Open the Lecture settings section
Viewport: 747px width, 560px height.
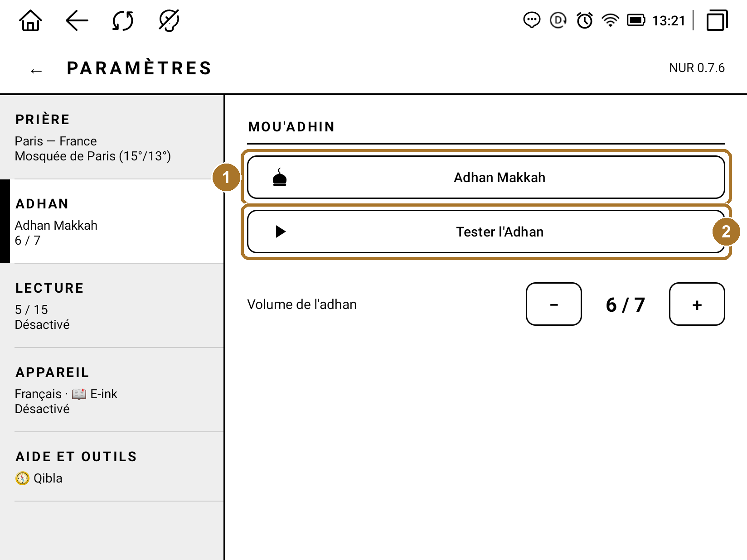pos(112,305)
